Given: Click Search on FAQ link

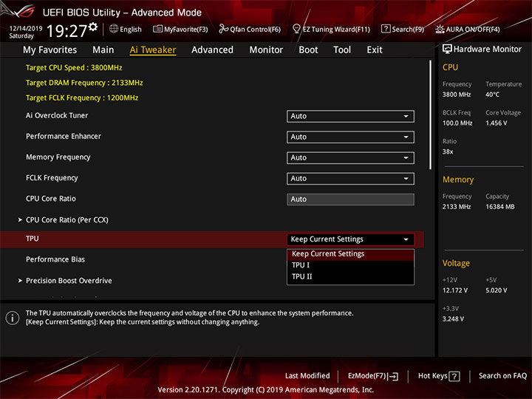Looking at the screenshot, I should [x=502, y=376].
